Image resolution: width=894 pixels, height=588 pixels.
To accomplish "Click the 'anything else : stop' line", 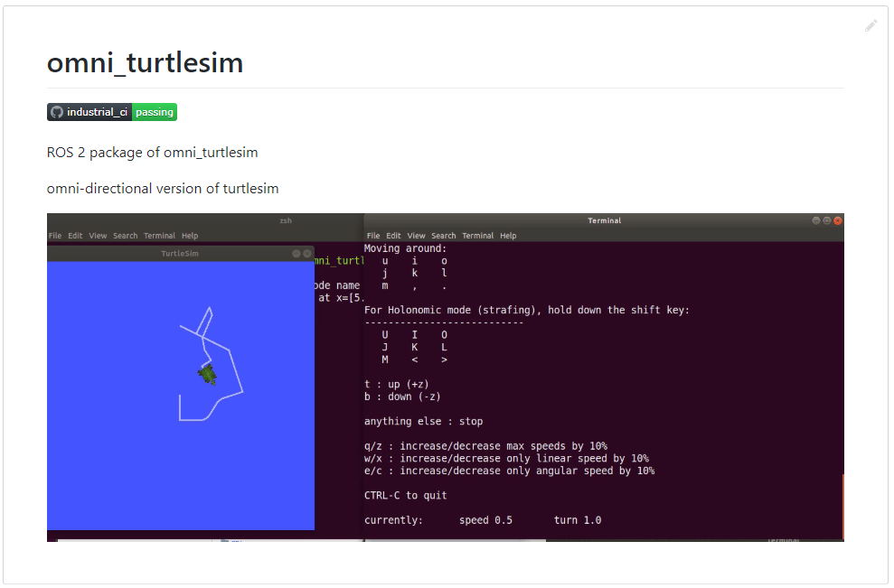I will 424,421.
